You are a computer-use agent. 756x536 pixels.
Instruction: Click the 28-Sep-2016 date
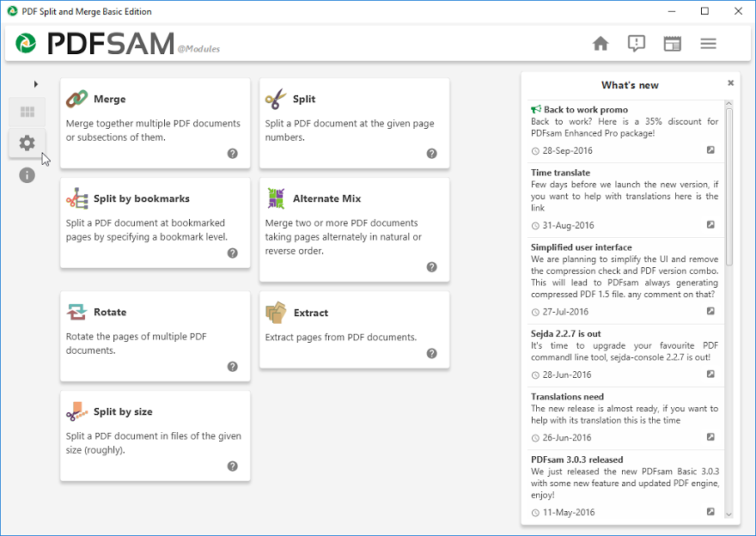(x=568, y=150)
